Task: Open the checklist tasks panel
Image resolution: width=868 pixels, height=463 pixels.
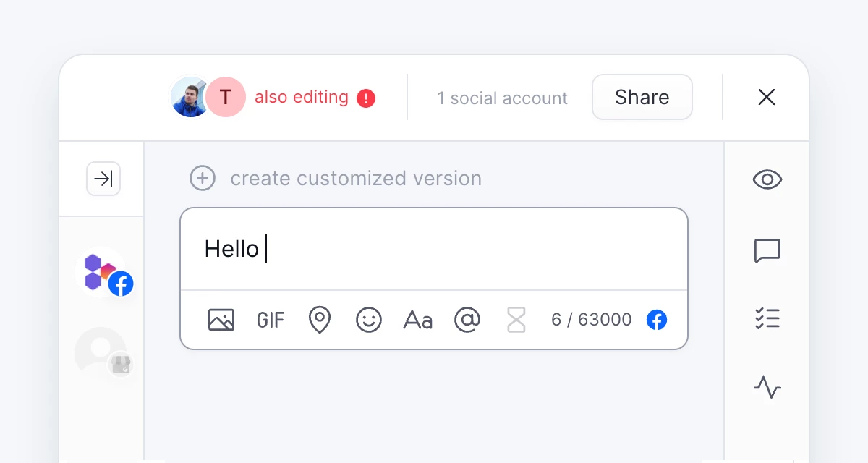Action: 767,318
